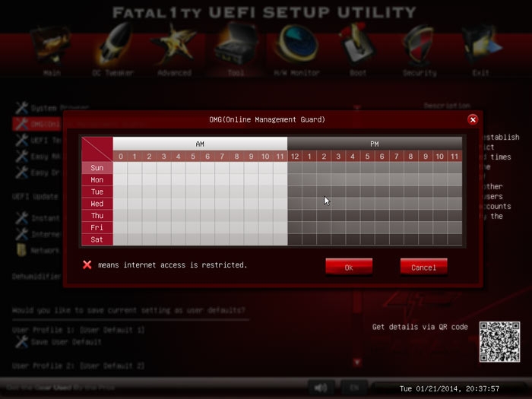This screenshot has width=532, height=399.
Task: Select the entire Mon row header
Action: 97,180
